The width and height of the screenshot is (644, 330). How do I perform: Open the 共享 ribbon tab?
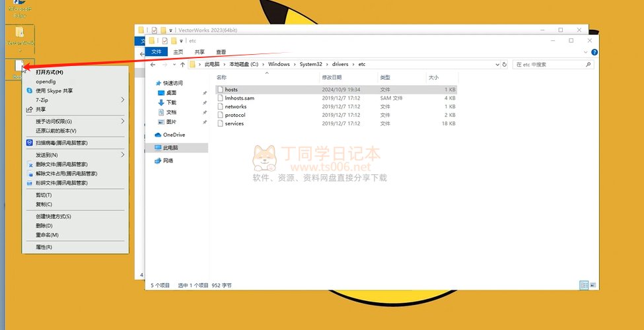click(x=199, y=52)
